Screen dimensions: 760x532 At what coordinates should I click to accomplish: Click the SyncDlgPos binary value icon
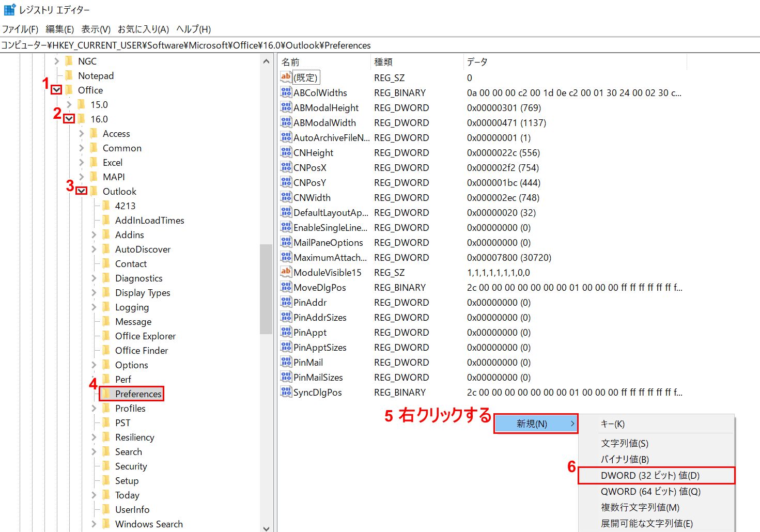click(x=286, y=392)
